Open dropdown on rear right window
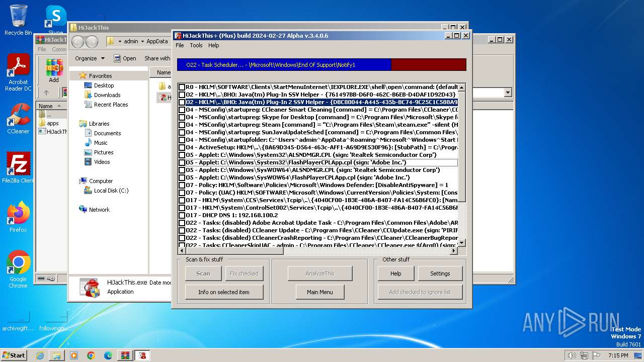 [x=508, y=93]
